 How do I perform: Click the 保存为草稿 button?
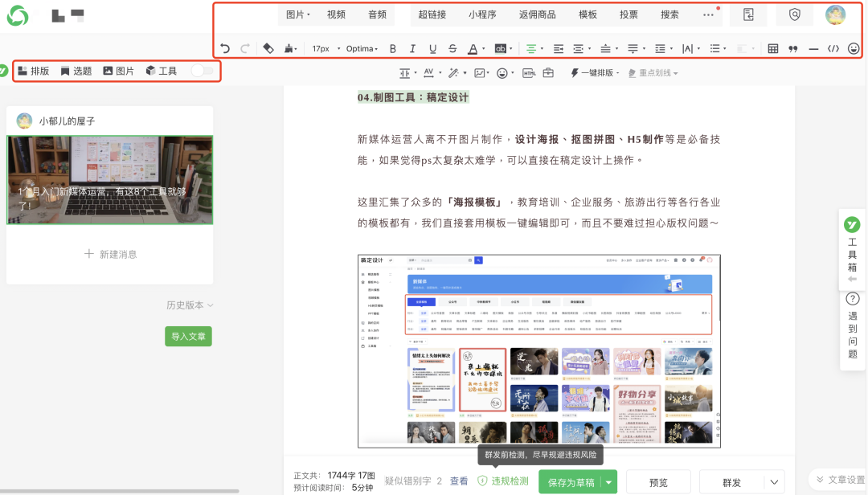pos(571,482)
